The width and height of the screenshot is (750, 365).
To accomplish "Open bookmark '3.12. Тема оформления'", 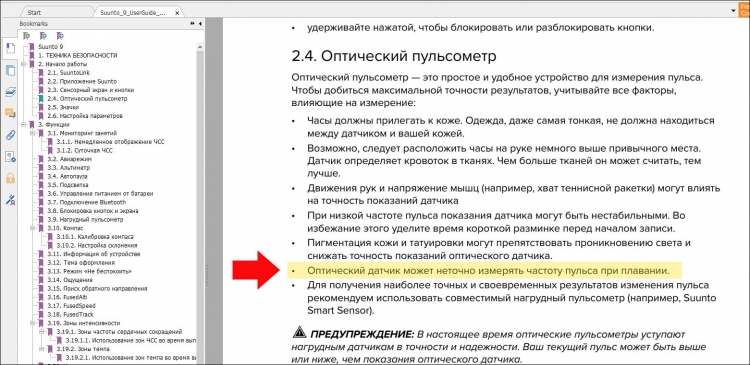I will [81, 263].
